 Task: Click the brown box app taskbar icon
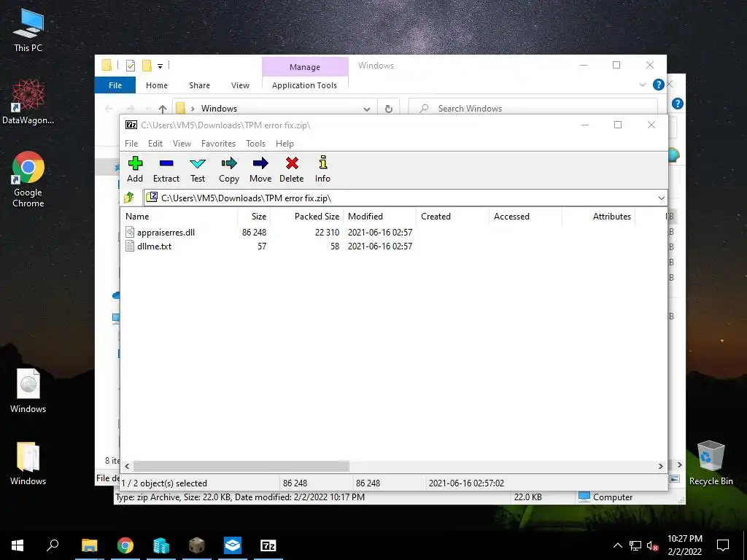click(197, 545)
